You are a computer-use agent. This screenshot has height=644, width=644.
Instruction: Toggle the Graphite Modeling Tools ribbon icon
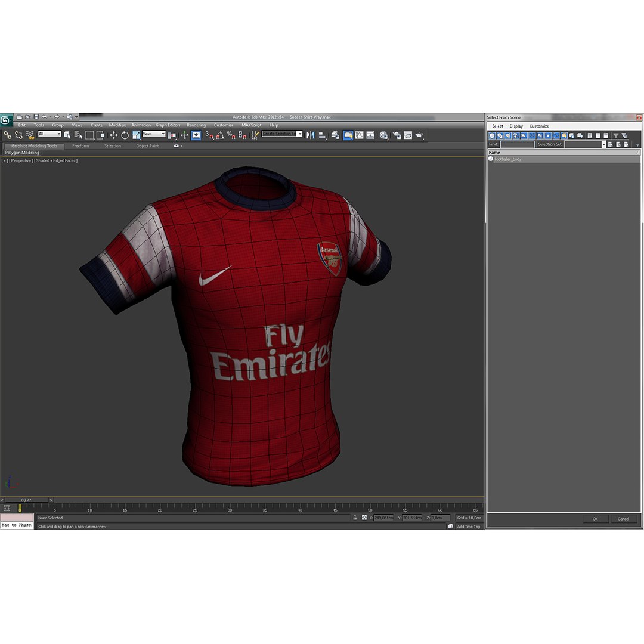coord(348,135)
